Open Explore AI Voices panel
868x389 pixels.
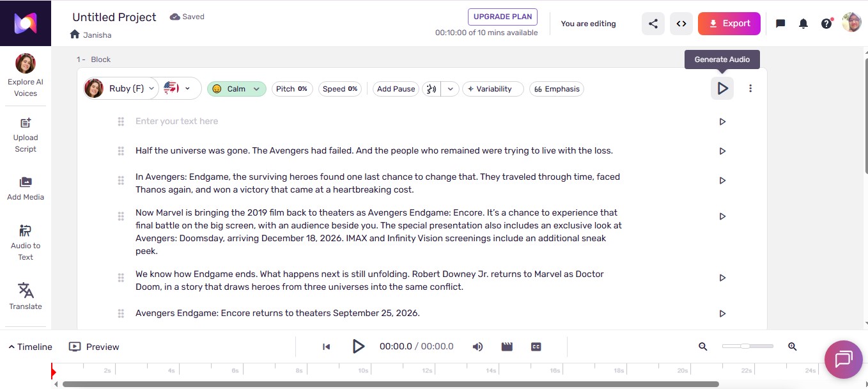[x=26, y=75]
